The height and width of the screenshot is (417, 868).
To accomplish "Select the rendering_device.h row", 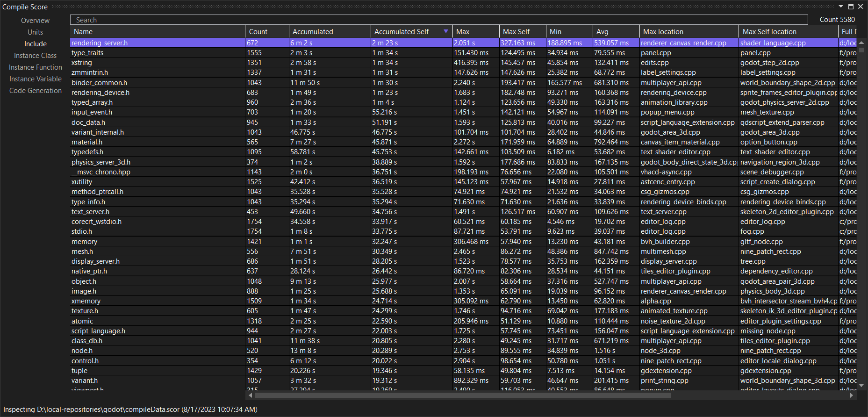I will (x=464, y=93).
